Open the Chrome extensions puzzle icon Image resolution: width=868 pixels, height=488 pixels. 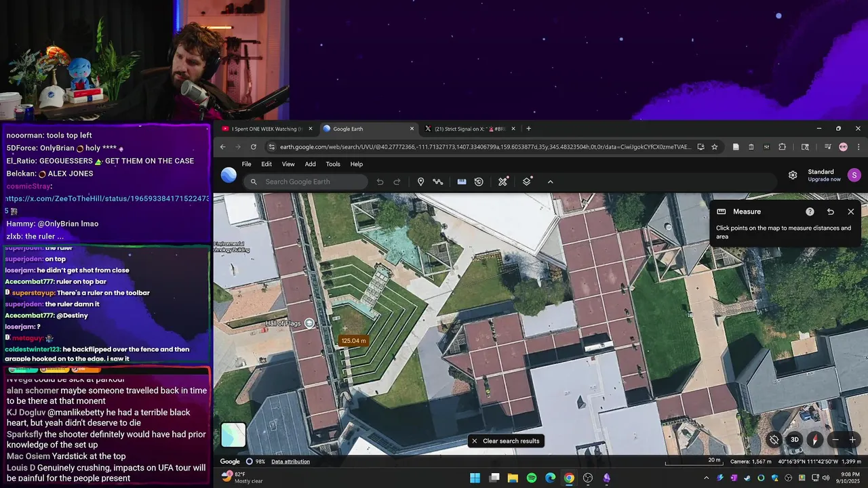coord(782,146)
